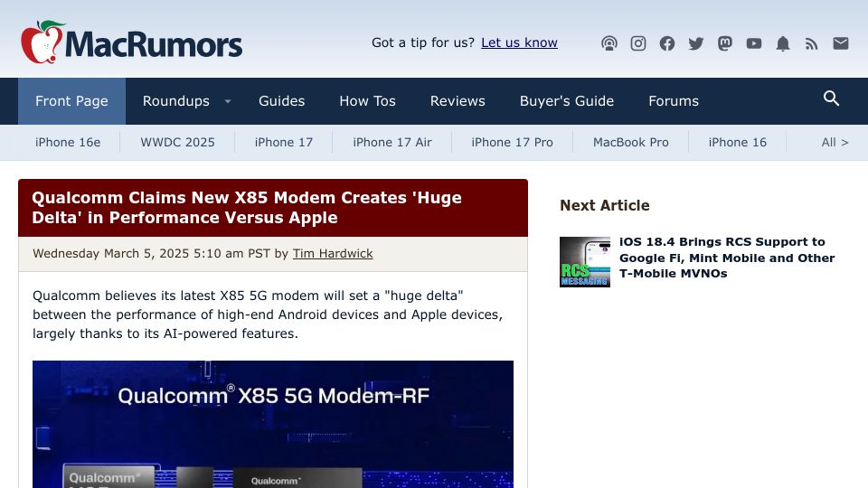Expand the Roundups dropdown arrow
868x488 pixels.
tap(228, 101)
